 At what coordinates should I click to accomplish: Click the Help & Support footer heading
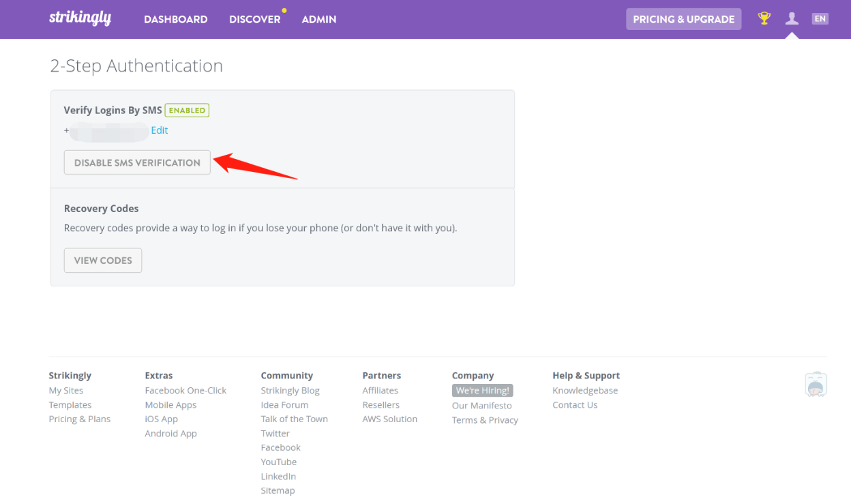(586, 376)
